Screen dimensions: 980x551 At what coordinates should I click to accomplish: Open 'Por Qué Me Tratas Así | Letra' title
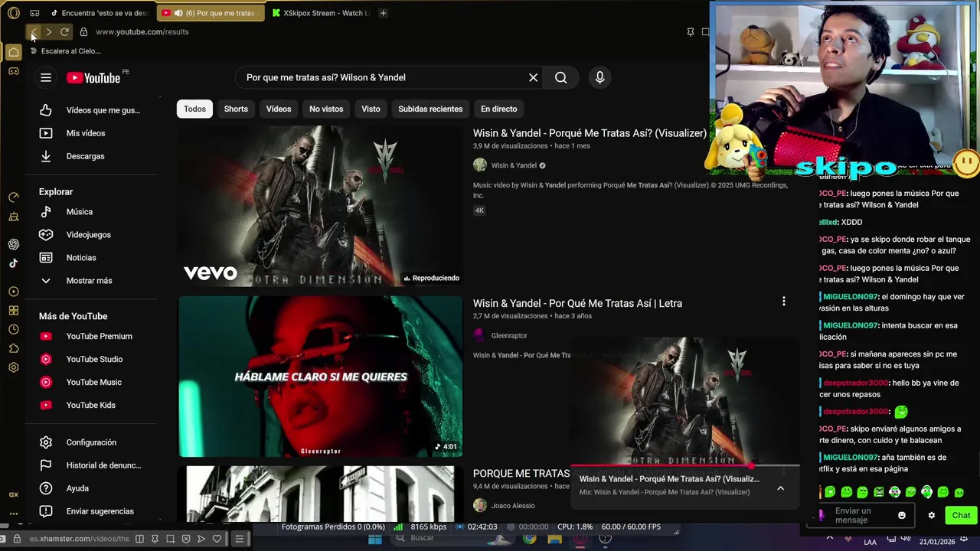(577, 303)
